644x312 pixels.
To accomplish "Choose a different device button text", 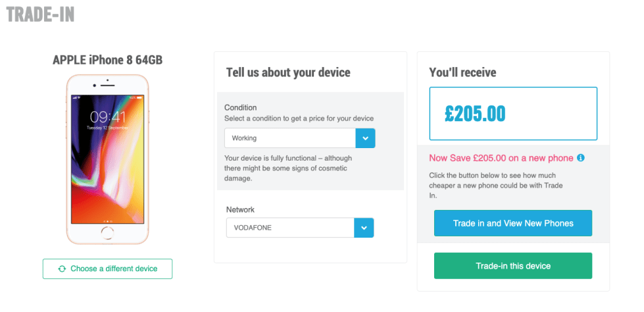I will click(114, 269).
